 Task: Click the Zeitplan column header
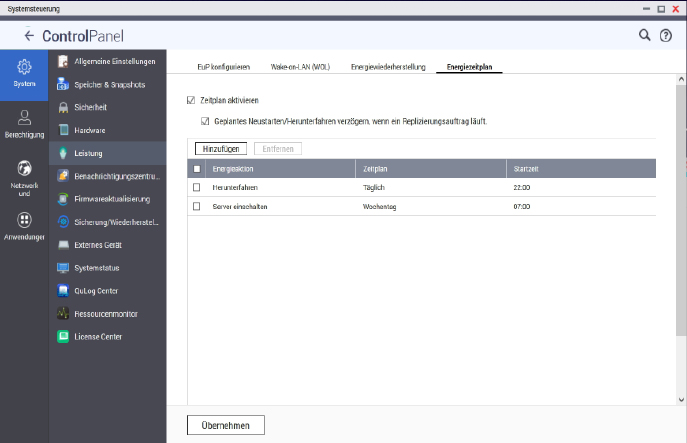click(431, 169)
